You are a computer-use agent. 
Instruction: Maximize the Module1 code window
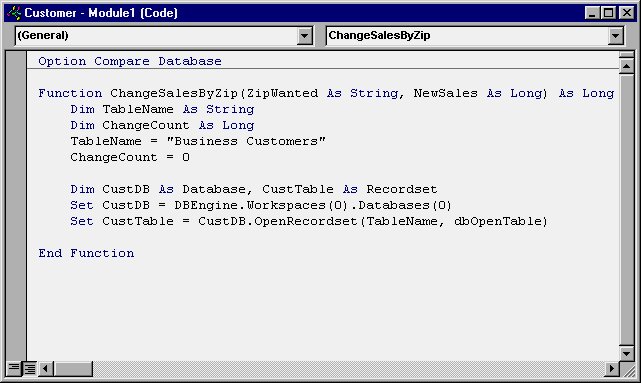609,13
